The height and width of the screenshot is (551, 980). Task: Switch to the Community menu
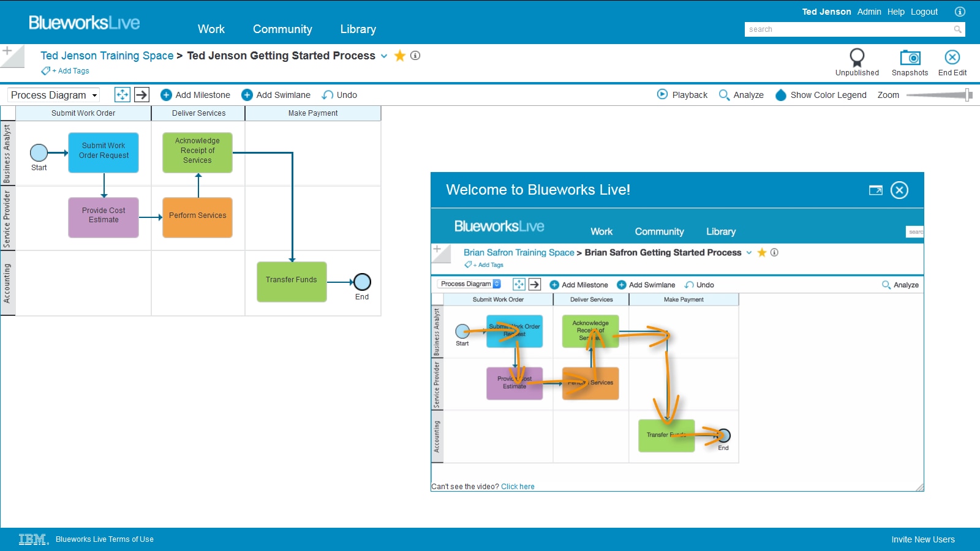coord(282,29)
